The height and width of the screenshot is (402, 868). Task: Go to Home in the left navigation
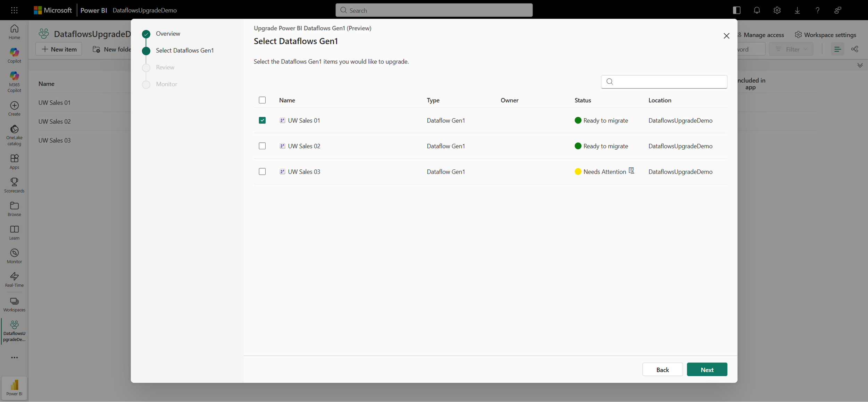pos(14,32)
